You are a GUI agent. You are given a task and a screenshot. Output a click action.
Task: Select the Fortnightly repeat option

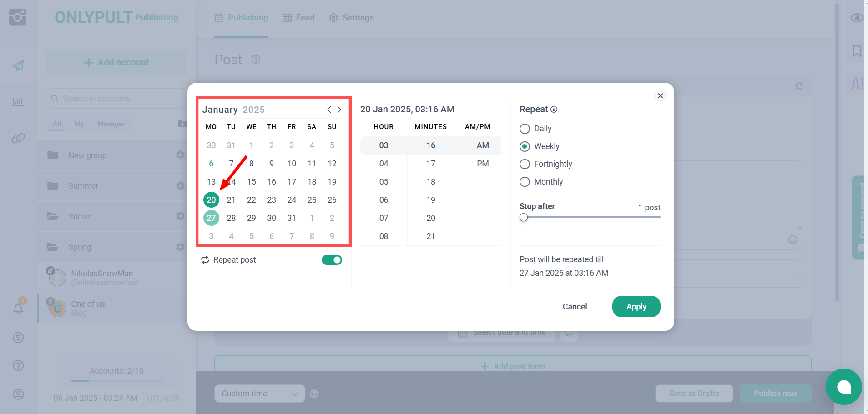pos(525,164)
